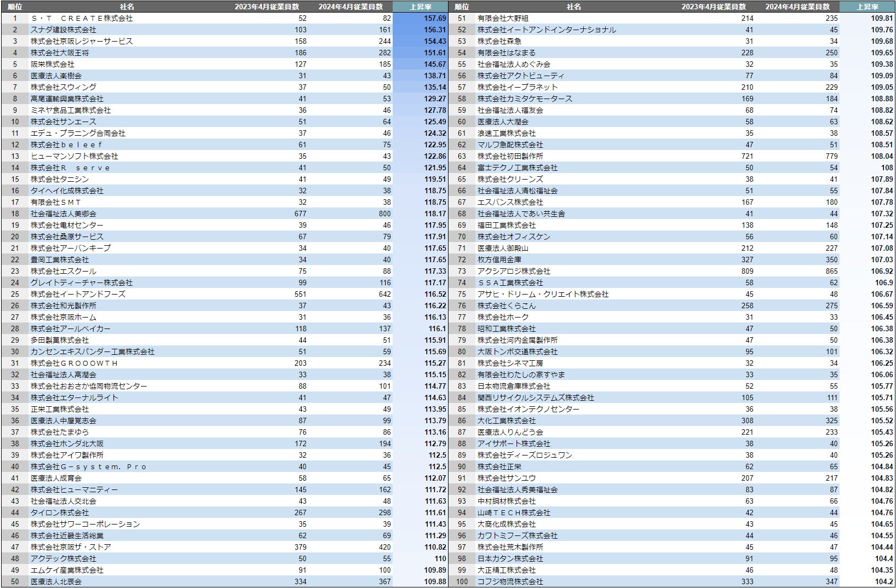The image size is (896, 588).
Task: Click the 株式会社ヒューマニティー cell
Action: coord(74,489)
